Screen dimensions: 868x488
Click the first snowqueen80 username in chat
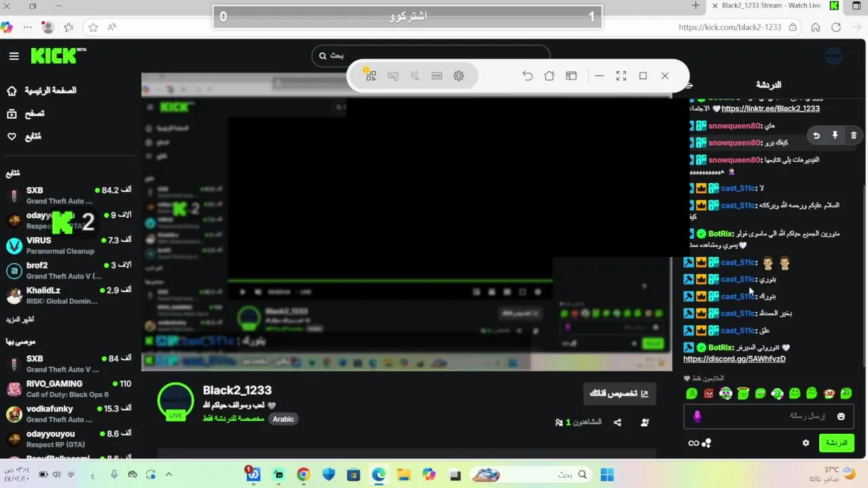tap(734, 126)
